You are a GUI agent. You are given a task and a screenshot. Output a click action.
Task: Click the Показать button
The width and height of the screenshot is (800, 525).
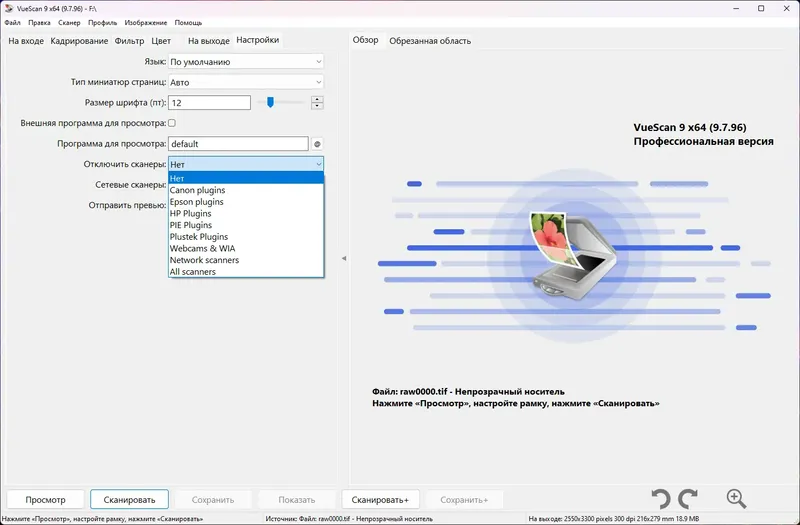tap(297, 499)
